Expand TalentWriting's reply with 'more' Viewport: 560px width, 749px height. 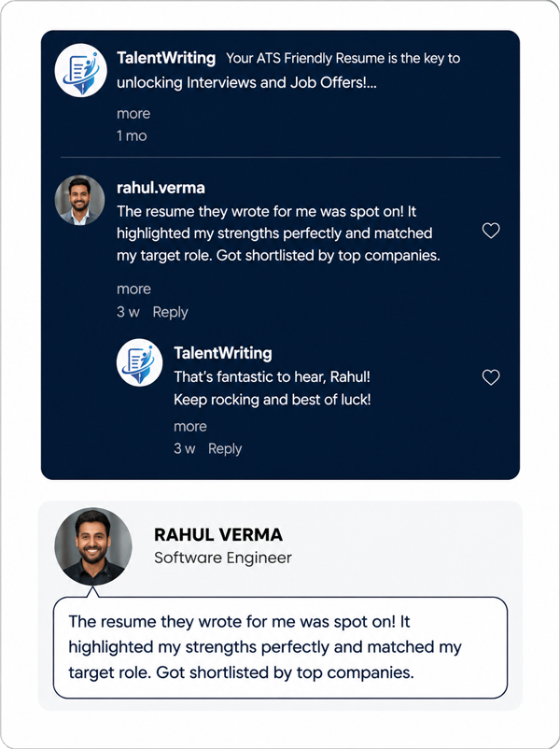190,426
